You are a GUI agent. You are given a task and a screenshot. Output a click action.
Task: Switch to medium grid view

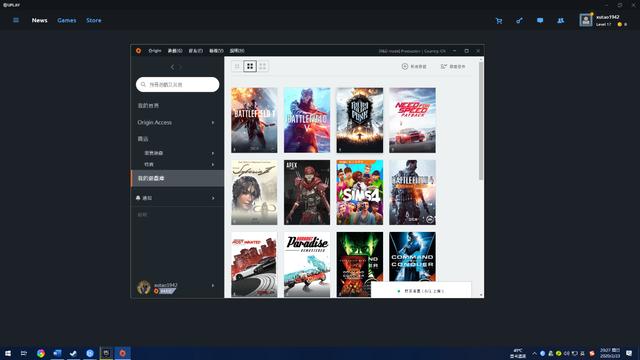coord(250,66)
